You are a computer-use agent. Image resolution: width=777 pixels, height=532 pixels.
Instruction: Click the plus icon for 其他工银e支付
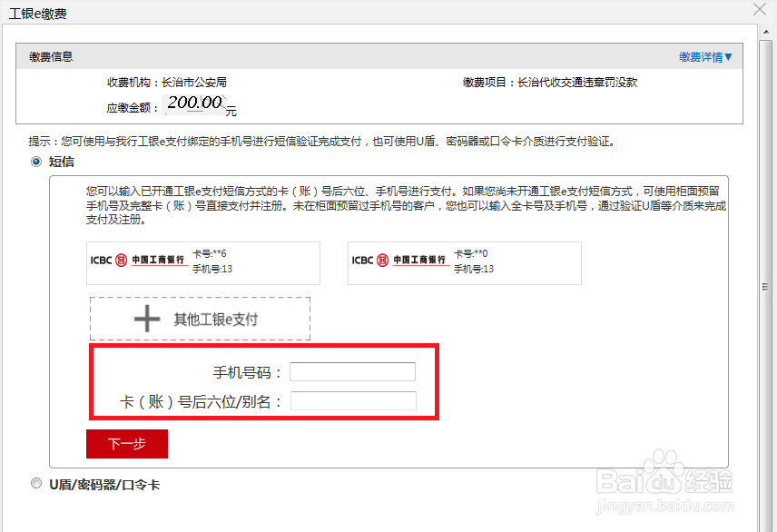(x=148, y=318)
